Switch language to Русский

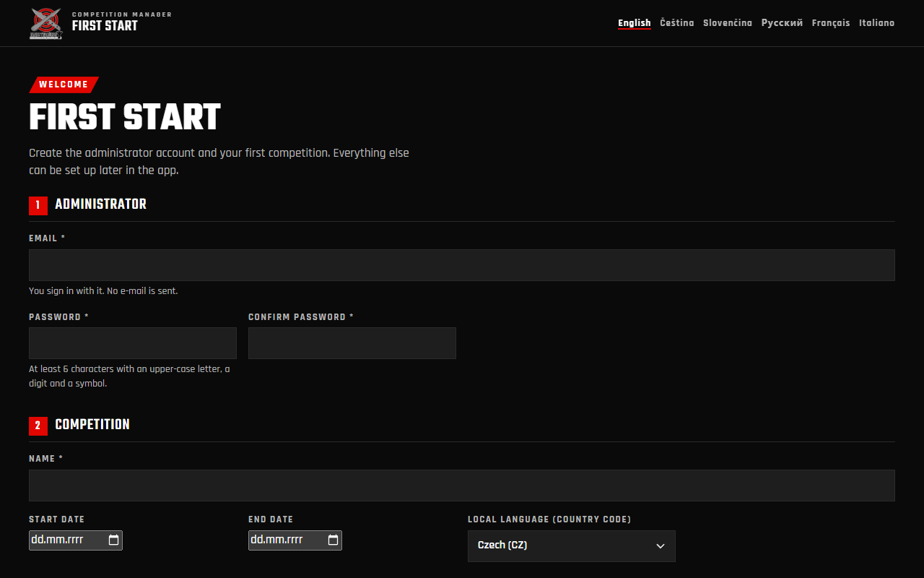782,23
